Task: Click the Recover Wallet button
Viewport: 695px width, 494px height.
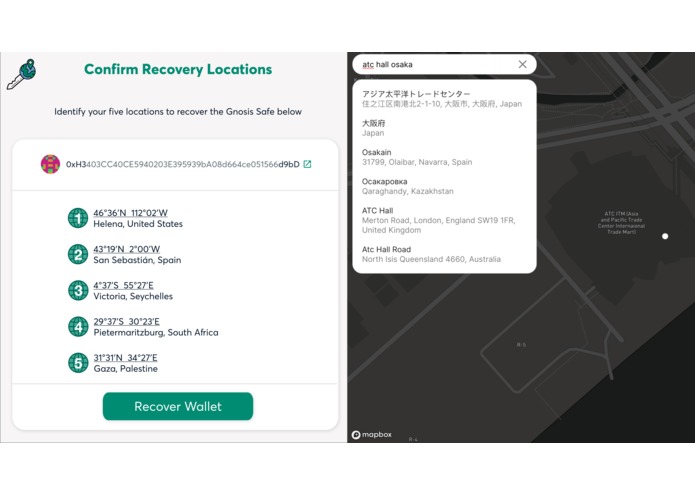Action: (x=178, y=406)
